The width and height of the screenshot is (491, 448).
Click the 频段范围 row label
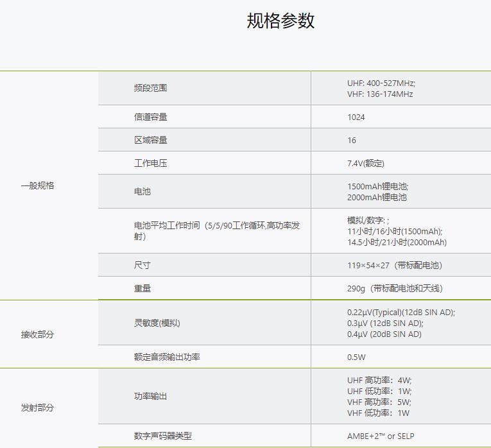[150, 88]
